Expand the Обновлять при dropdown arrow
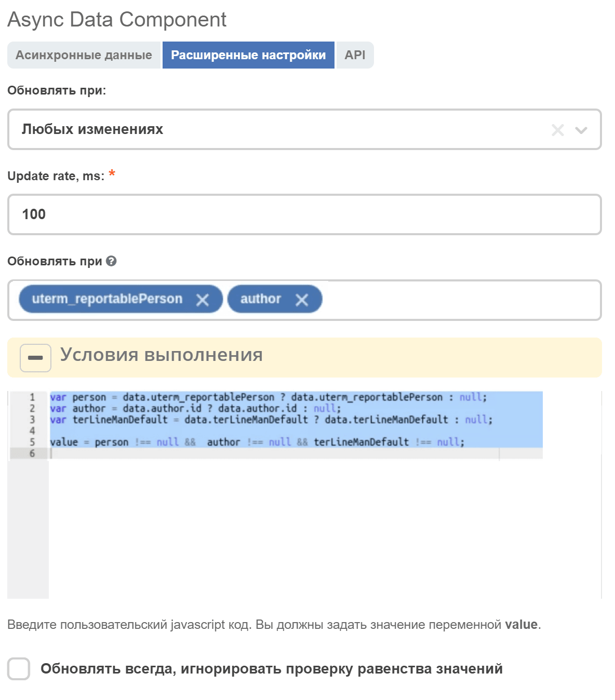Image resolution: width=615 pixels, height=700 pixels. pyautogui.click(x=581, y=130)
